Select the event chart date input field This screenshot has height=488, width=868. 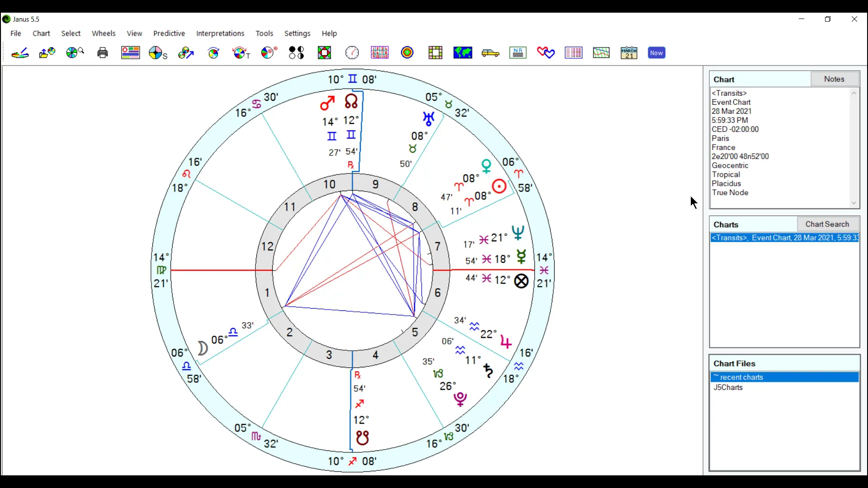(732, 111)
